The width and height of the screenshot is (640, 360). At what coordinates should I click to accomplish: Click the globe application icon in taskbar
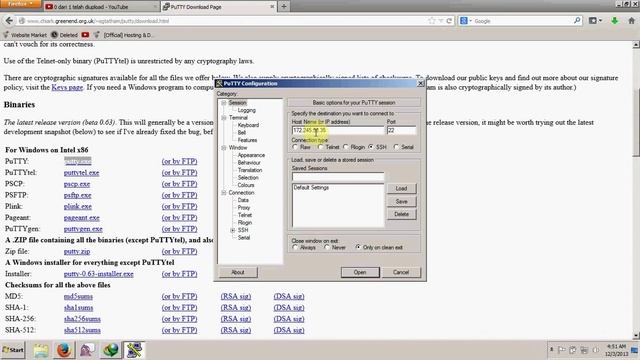click(x=111, y=350)
